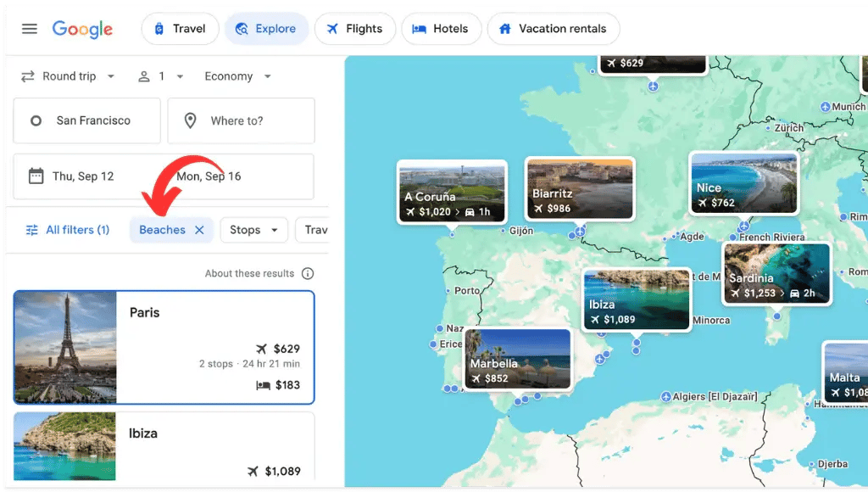The height and width of the screenshot is (492, 868).
Task: Click the plane icon next to Paris $629
Action: pyautogui.click(x=261, y=349)
